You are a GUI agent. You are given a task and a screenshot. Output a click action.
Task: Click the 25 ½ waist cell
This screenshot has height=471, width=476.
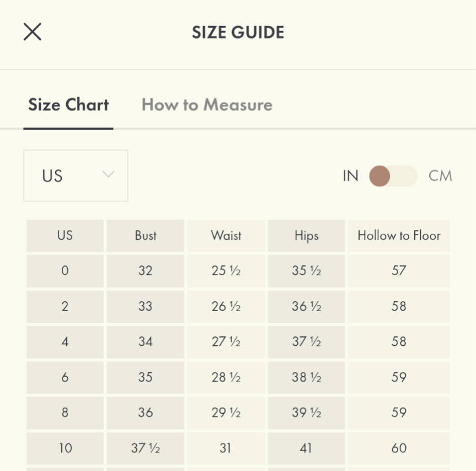(x=226, y=271)
